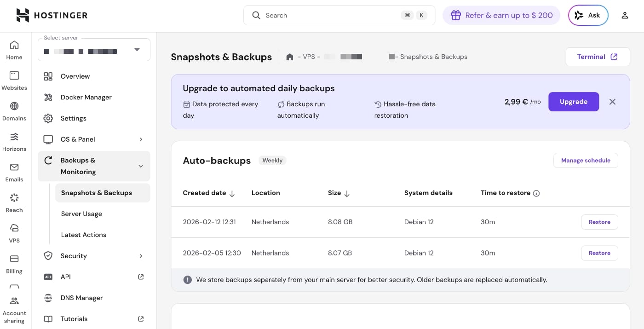The height and width of the screenshot is (329, 644).
Task: Open the Home section in the left sidebar
Action: coord(14,49)
